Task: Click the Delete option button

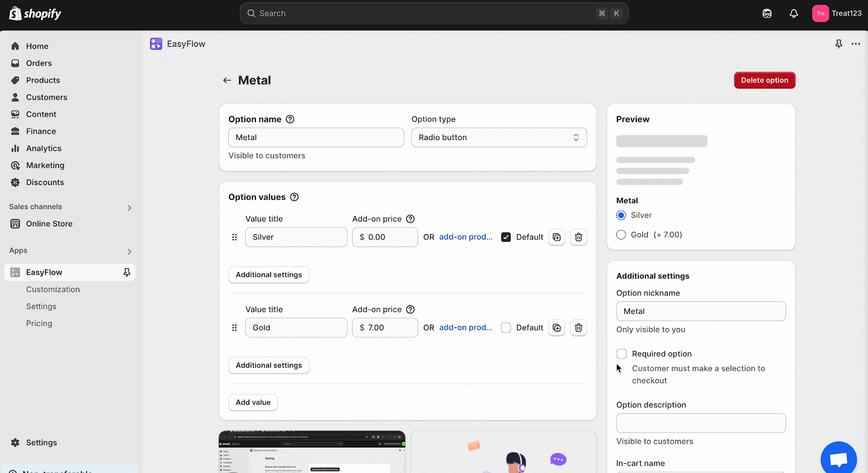Action: [x=765, y=80]
